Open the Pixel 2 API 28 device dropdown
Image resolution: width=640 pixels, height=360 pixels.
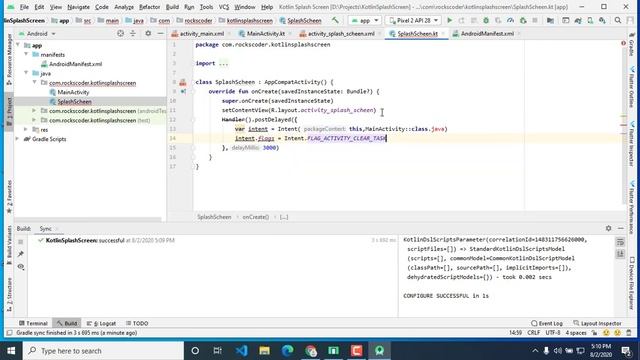(x=413, y=20)
